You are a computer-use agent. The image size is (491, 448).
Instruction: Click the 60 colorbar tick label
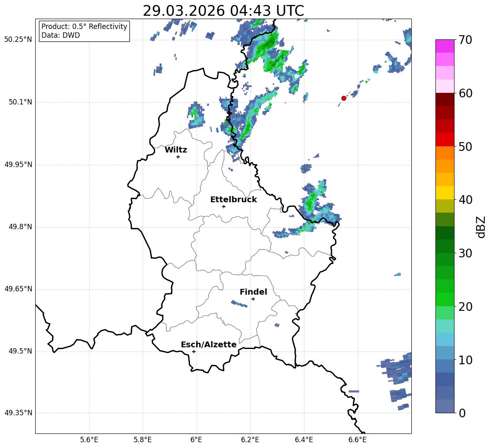tap(465, 93)
